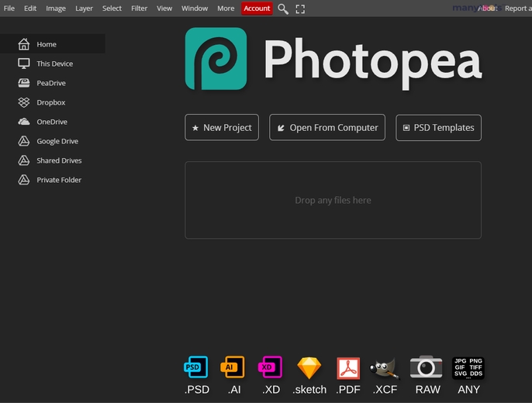Open the Layer menu

pyautogui.click(x=84, y=9)
